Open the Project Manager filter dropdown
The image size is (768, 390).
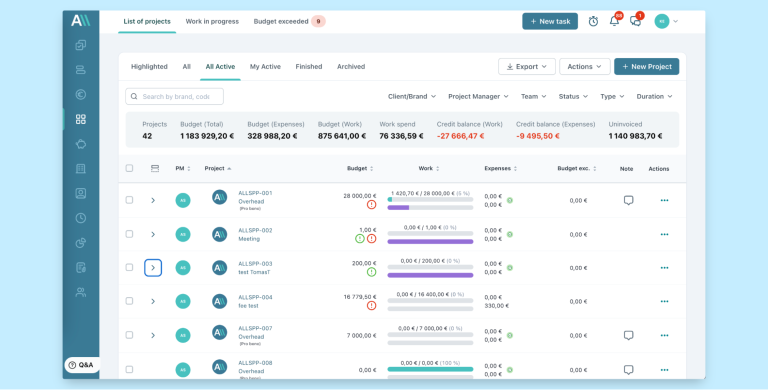point(479,97)
